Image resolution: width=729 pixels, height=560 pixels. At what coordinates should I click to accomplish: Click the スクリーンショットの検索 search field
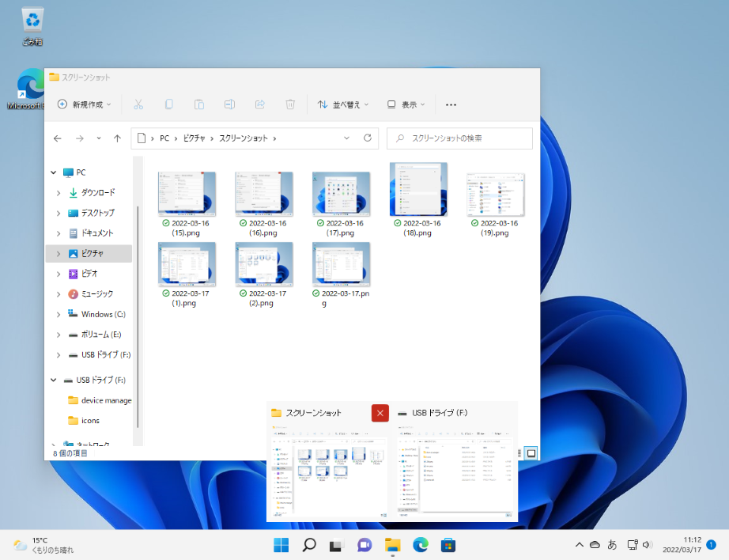coord(459,138)
